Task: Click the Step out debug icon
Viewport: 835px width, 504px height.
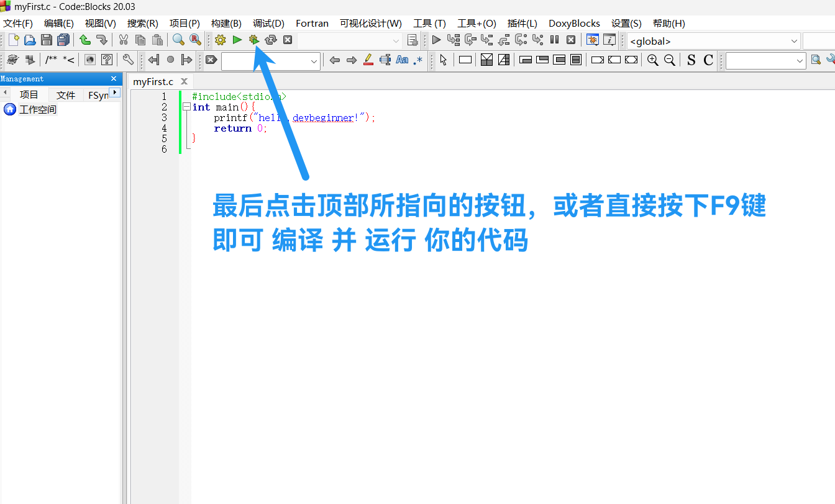Action: (504, 40)
